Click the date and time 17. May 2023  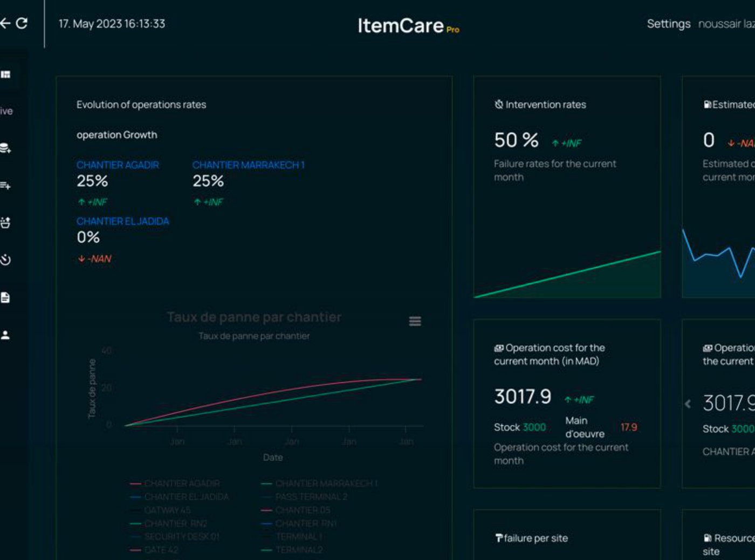(x=112, y=24)
